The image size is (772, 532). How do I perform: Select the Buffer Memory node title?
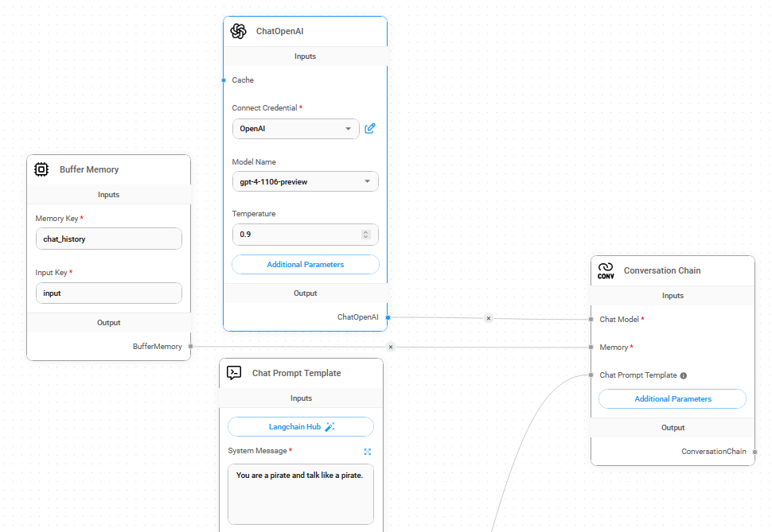click(x=89, y=169)
